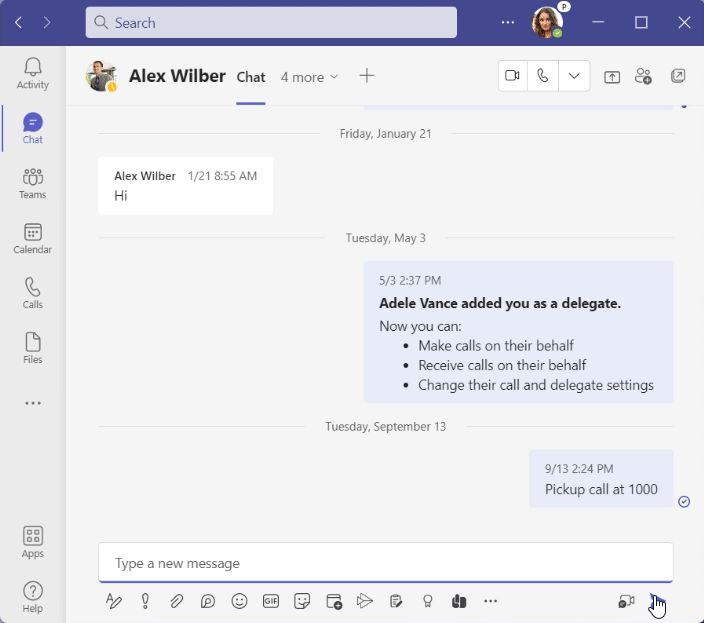Open the Activity feed

[33, 74]
